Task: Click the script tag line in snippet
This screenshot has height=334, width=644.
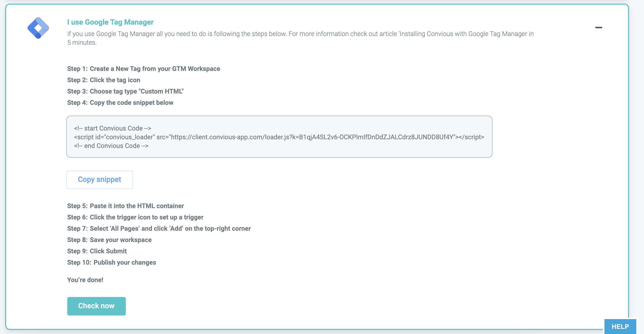Action: tap(279, 137)
